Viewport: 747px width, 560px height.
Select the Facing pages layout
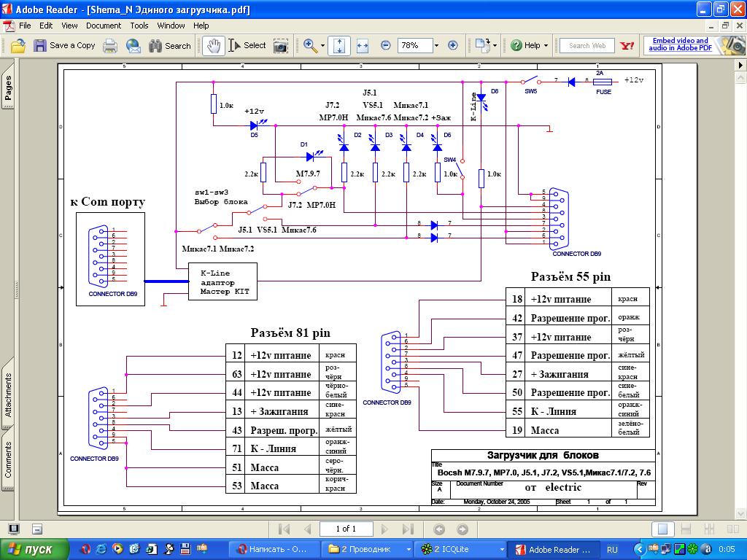(732, 529)
